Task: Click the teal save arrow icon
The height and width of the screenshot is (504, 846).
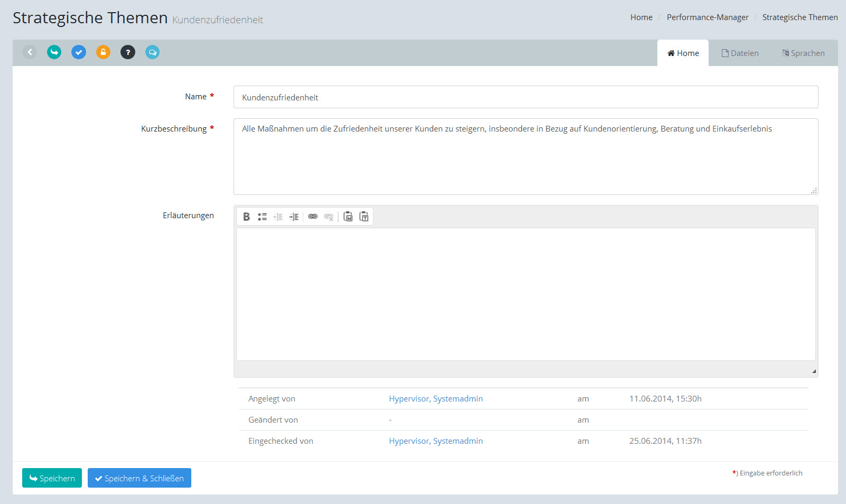Action: [x=54, y=52]
